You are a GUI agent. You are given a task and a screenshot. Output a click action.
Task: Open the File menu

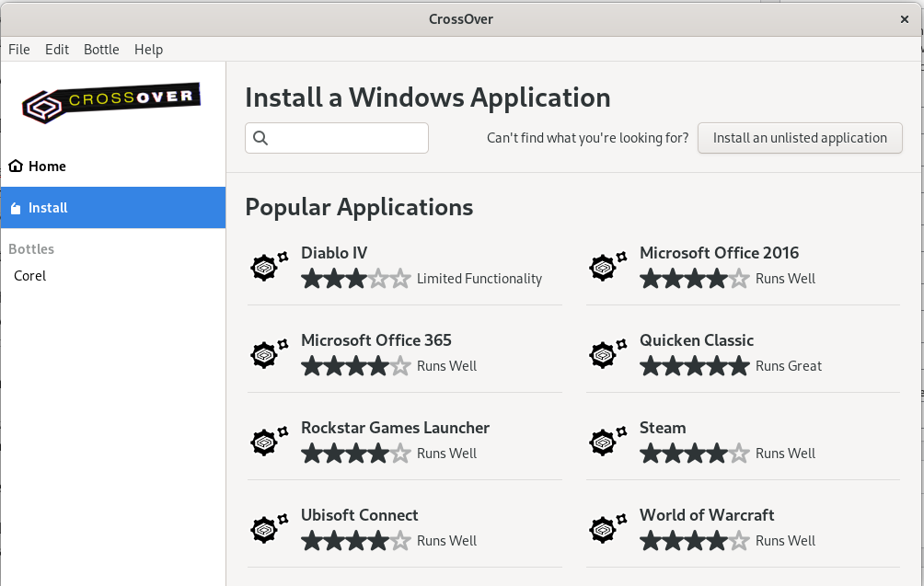pyautogui.click(x=18, y=50)
